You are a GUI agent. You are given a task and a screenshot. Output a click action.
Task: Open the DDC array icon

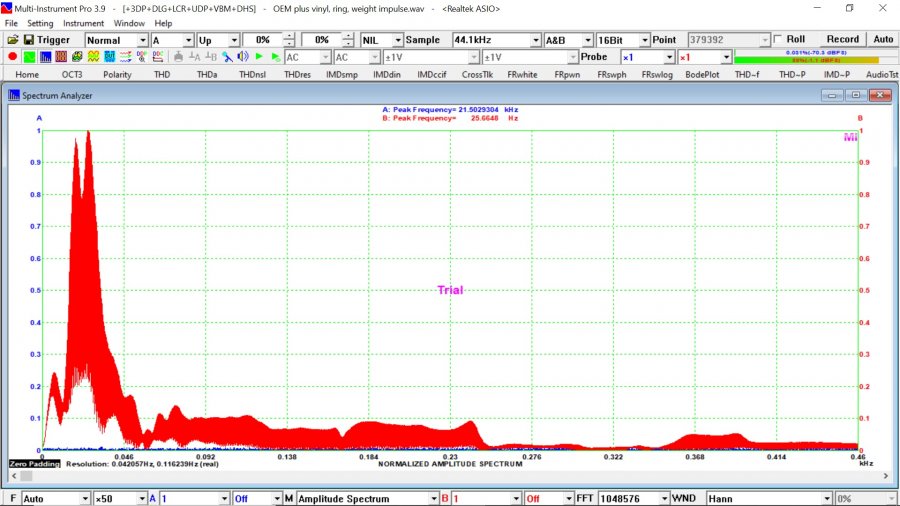tap(157, 57)
